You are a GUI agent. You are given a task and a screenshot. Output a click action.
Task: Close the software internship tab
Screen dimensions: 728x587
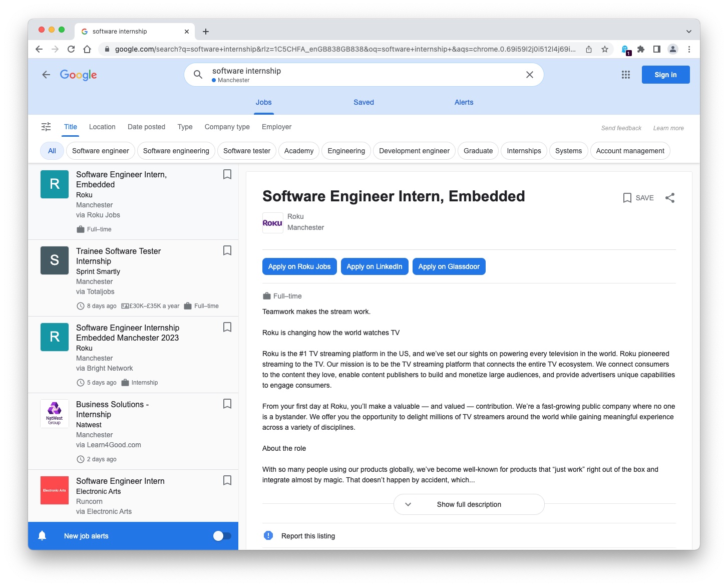click(187, 32)
